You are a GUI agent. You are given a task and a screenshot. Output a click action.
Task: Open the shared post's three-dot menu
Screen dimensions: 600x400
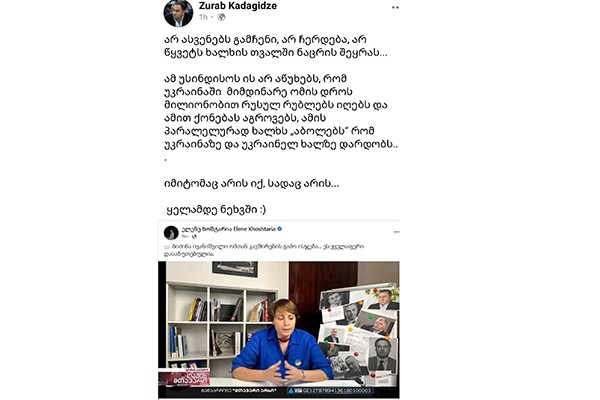(396, 232)
